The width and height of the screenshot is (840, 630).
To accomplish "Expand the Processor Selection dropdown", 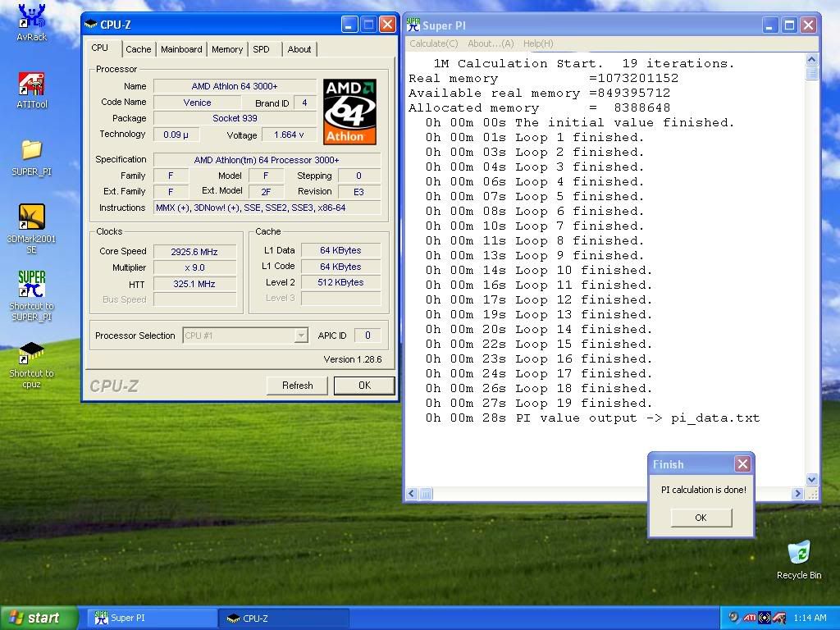I will pos(301,336).
